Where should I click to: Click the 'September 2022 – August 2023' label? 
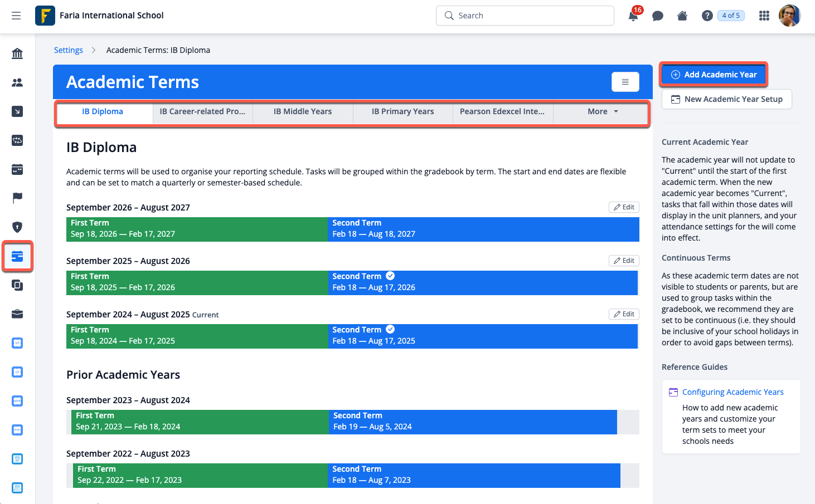(128, 454)
